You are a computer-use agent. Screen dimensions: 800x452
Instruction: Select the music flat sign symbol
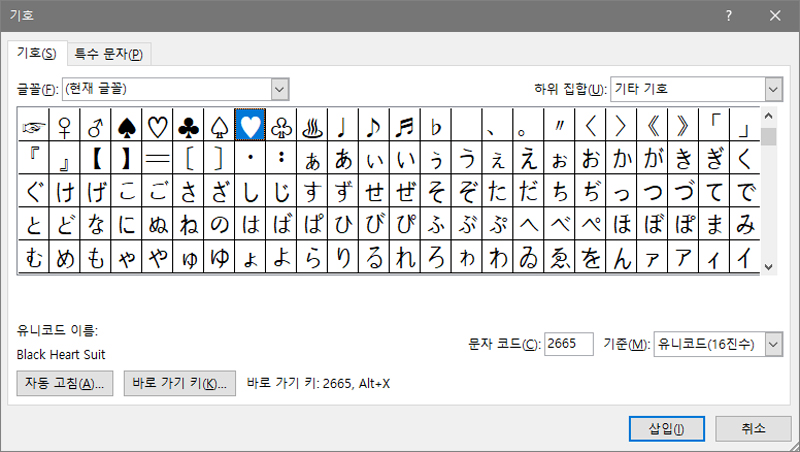coord(436,125)
